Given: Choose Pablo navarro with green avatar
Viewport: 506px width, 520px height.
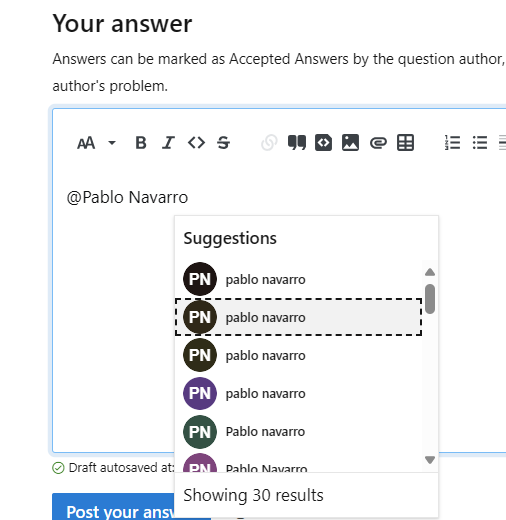Looking at the screenshot, I should 298,432.
